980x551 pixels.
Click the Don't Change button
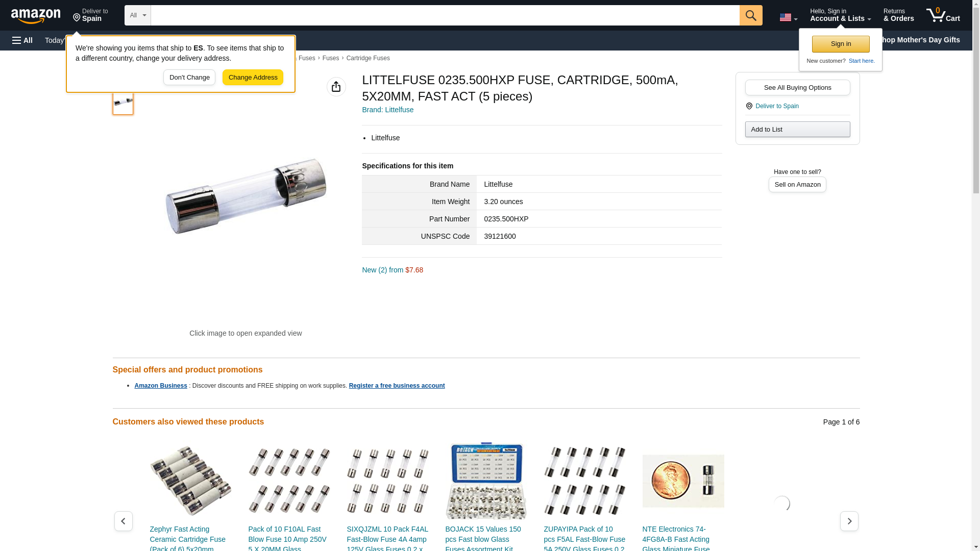189,78
